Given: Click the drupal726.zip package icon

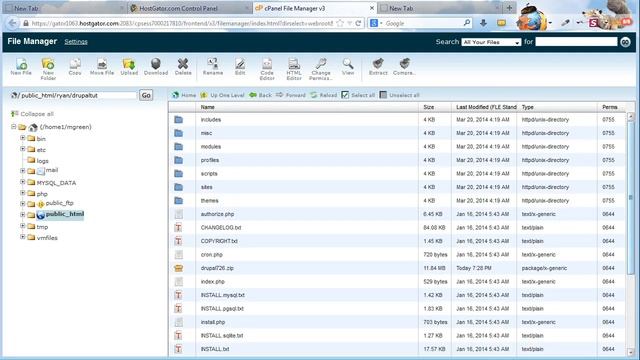Looking at the screenshot, I should [178, 268].
